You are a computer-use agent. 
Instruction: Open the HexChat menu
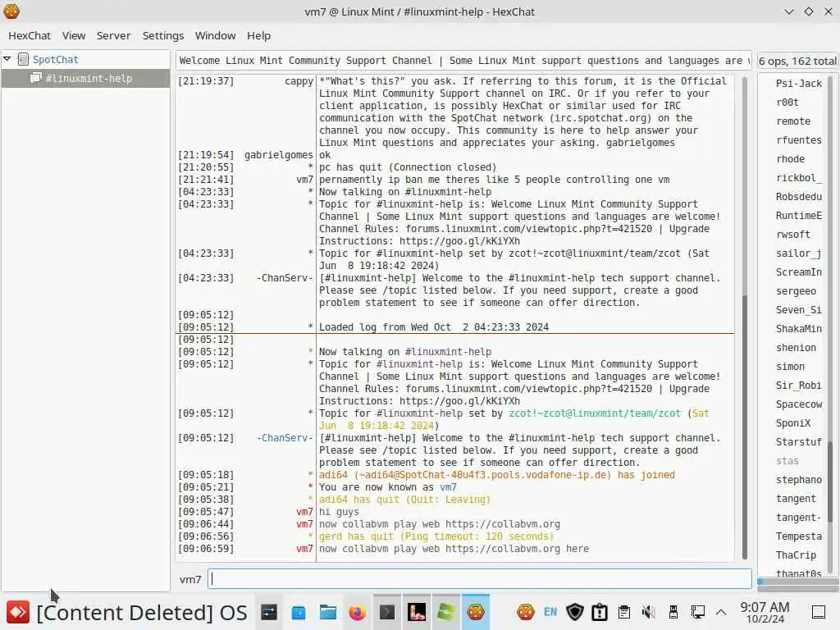pyautogui.click(x=30, y=35)
